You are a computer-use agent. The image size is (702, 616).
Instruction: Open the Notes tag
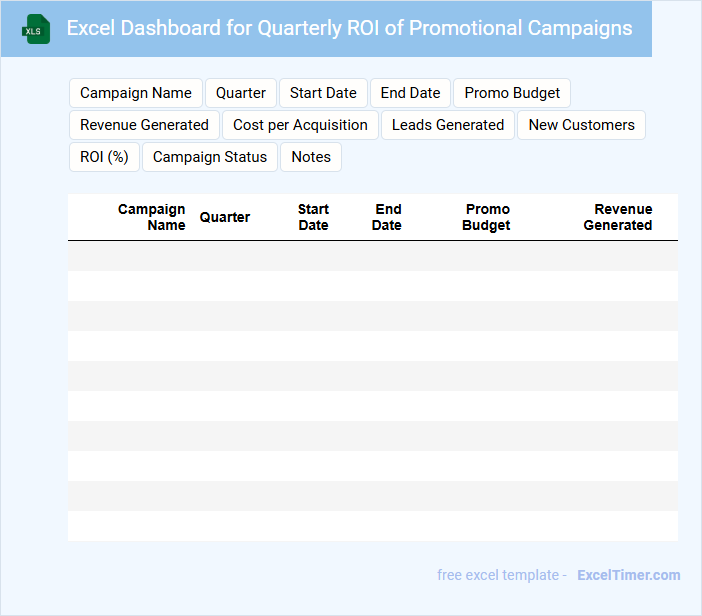311,157
